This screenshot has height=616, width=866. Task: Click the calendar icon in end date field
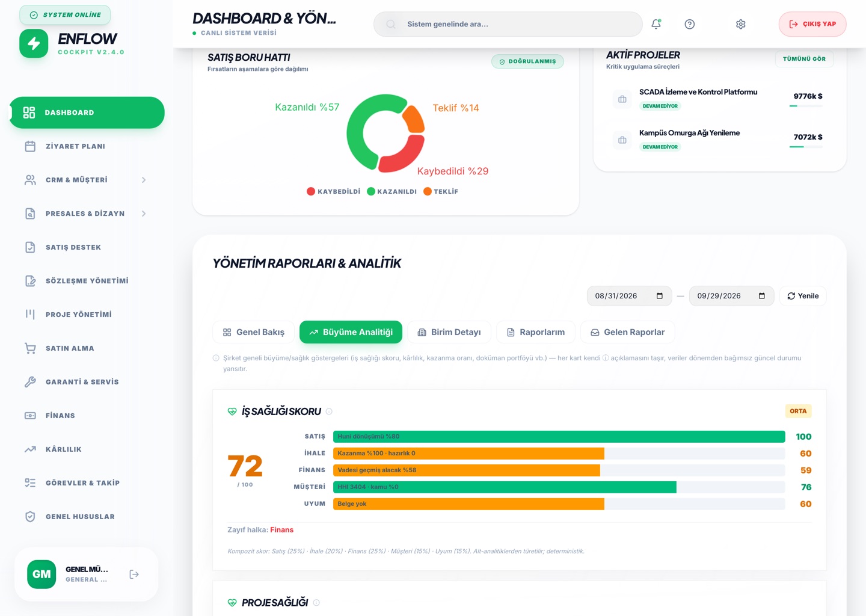pos(762,296)
